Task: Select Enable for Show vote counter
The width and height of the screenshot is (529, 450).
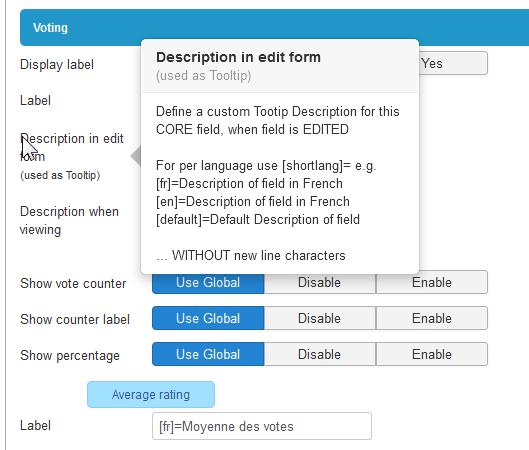Action: [431, 282]
